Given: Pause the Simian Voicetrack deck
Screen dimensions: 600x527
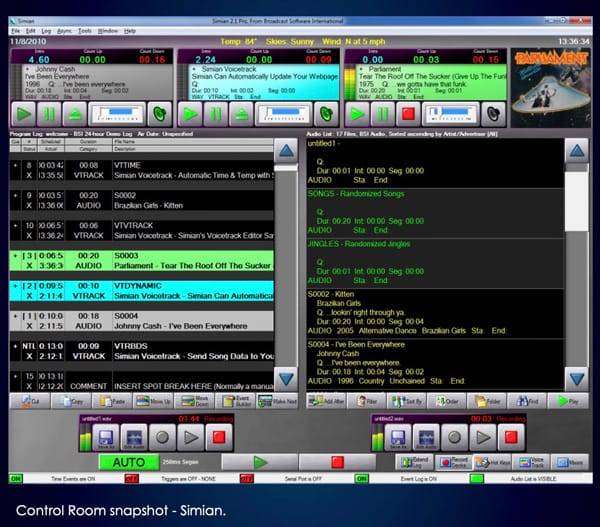Looking at the screenshot, I should coord(216,114).
